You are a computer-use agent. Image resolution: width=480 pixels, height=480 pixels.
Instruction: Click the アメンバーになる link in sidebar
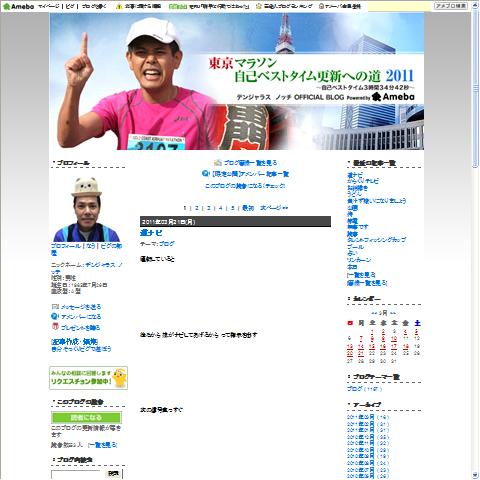coord(81,317)
